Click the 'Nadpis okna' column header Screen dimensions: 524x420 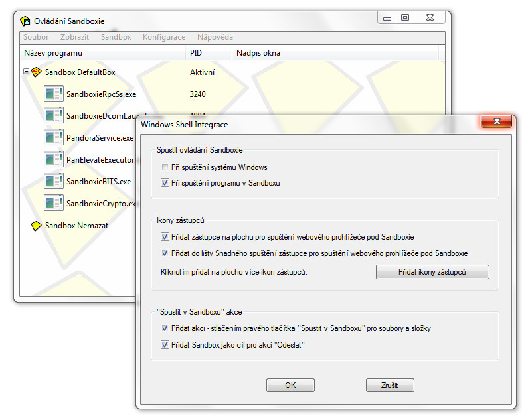tap(335, 53)
